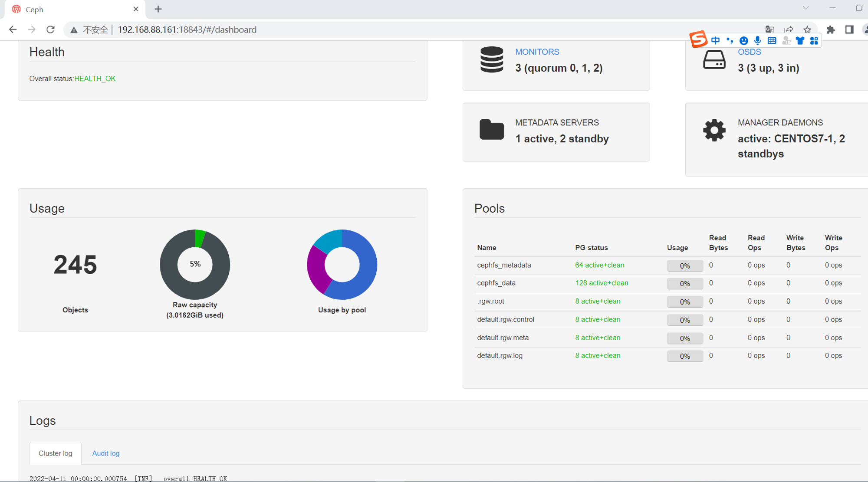Click default.rgw.meta 0% usage bar
868x482 pixels.
pyautogui.click(x=685, y=338)
